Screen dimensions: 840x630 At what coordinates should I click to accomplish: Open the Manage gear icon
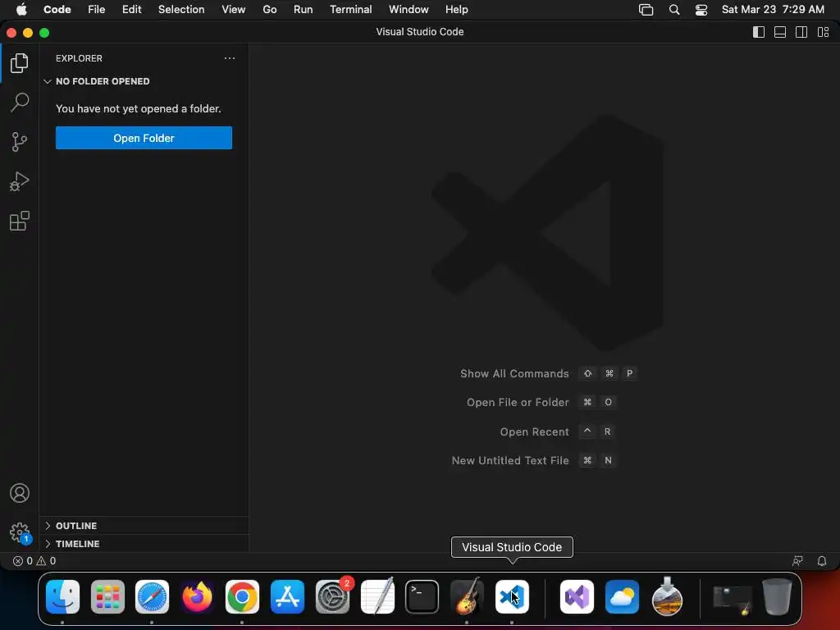click(x=20, y=532)
